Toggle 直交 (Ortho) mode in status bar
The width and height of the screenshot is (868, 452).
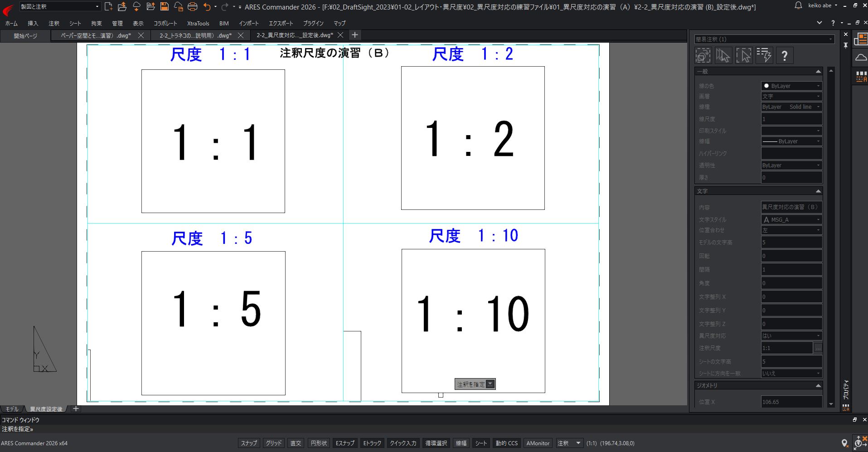[296, 443]
